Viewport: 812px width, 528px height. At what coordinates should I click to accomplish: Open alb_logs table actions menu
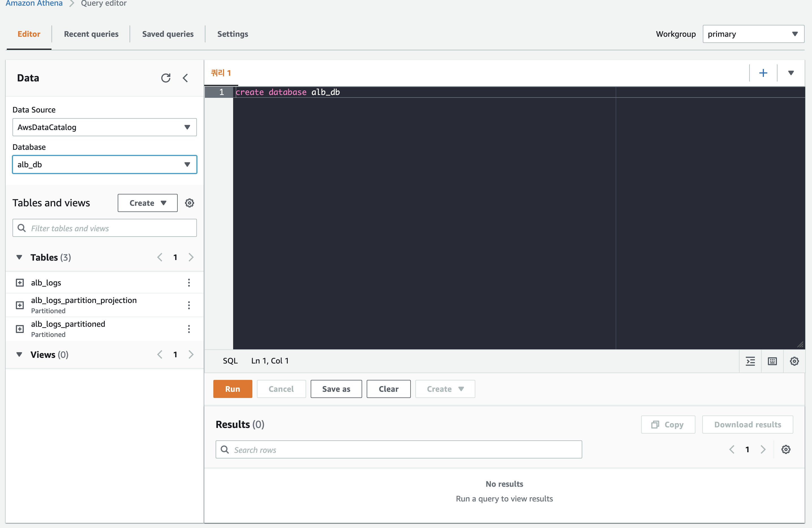[x=189, y=283]
